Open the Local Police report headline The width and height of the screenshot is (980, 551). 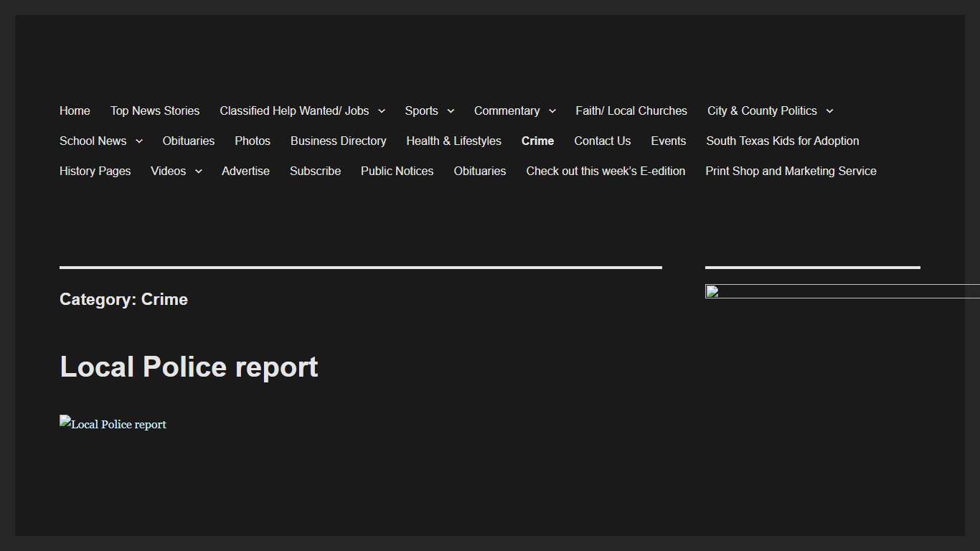click(x=189, y=367)
